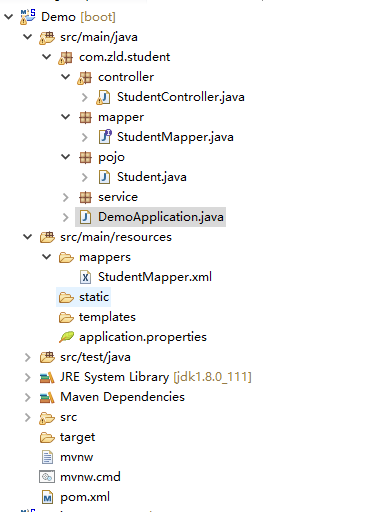The width and height of the screenshot is (367, 512).
Task: Expand StudentMapper.java members
Action: click(x=85, y=137)
